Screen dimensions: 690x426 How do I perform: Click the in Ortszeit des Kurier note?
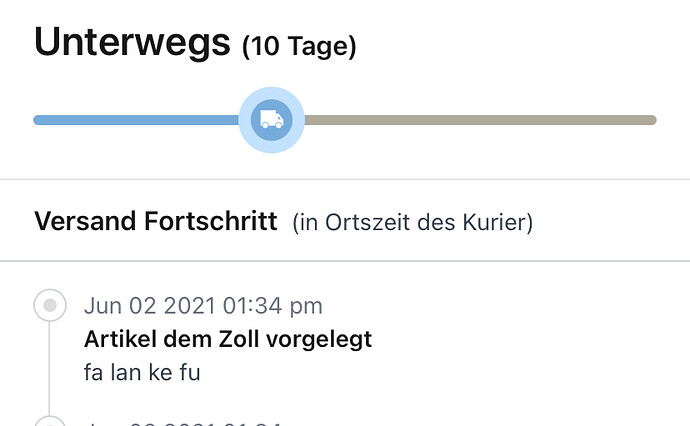point(412,222)
